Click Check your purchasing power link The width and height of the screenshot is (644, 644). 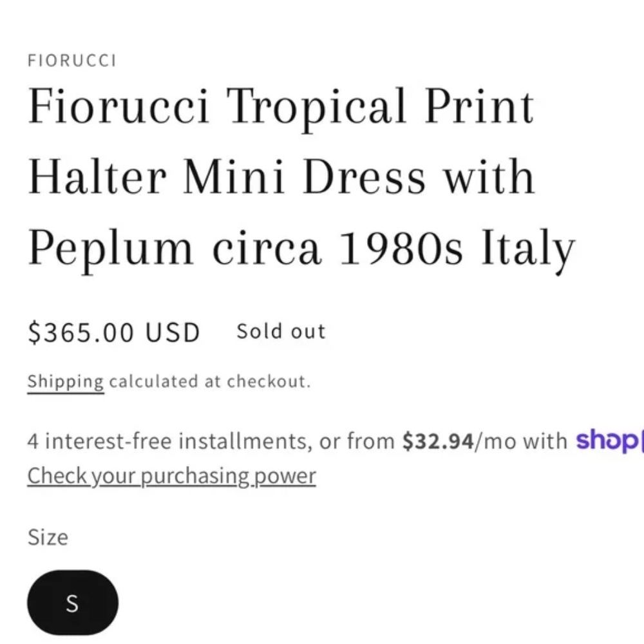(171, 476)
